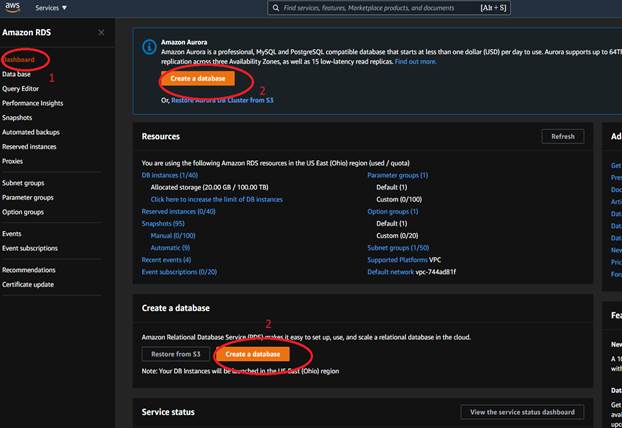This screenshot has width=622, height=428.
Task: Click Restore from S3 button
Action: [x=176, y=354]
